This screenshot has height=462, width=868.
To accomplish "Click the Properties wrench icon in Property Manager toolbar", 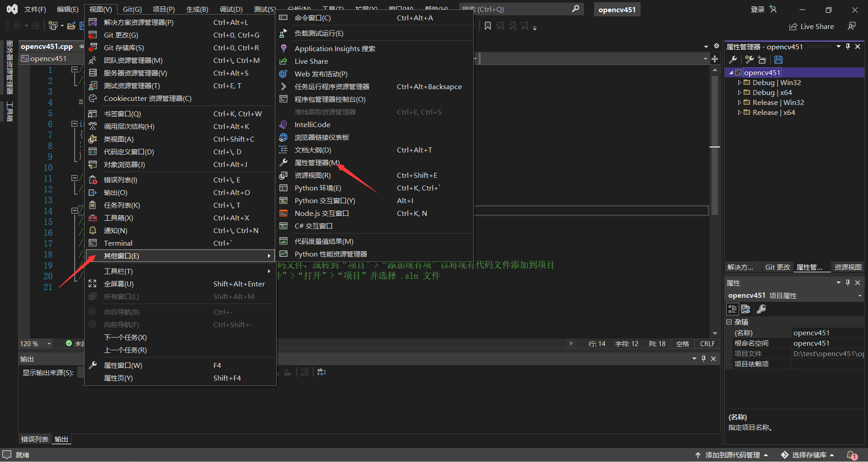I will pyautogui.click(x=733, y=60).
